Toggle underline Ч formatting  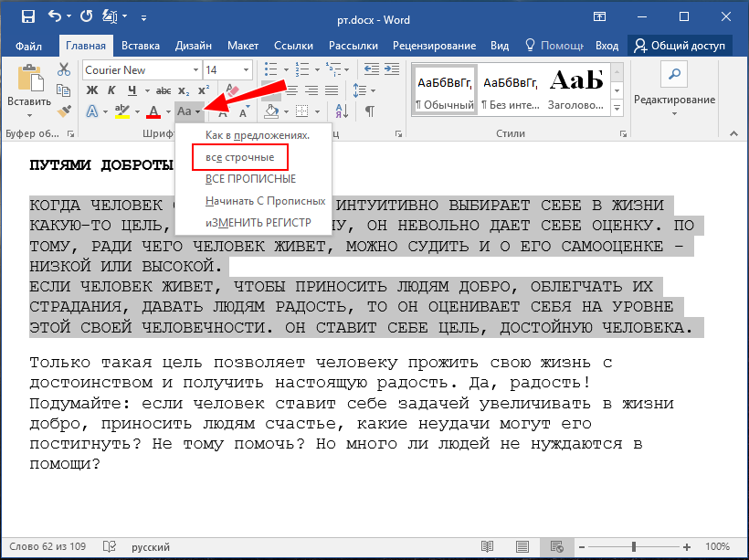click(x=132, y=90)
